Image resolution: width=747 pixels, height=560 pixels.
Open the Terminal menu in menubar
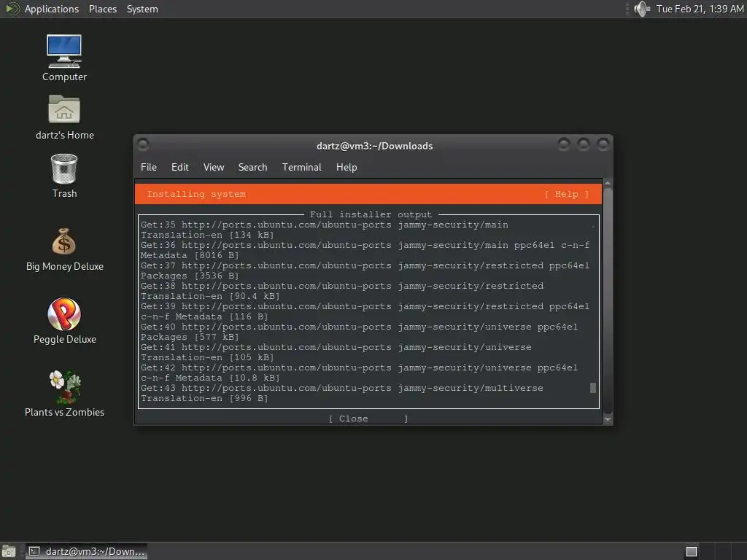(301, 167)
